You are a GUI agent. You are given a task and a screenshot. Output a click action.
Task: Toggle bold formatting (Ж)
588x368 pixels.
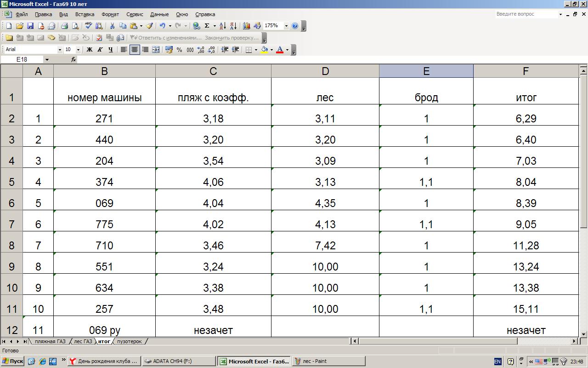click(90, 50)
